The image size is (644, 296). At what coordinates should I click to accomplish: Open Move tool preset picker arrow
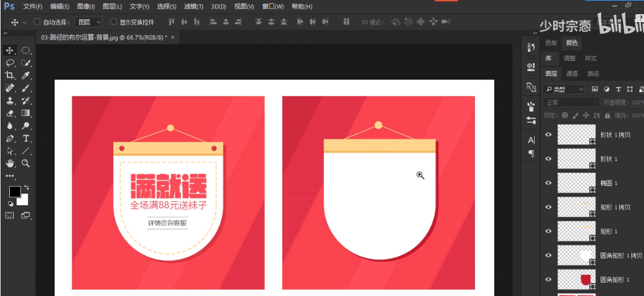[25, 23]
